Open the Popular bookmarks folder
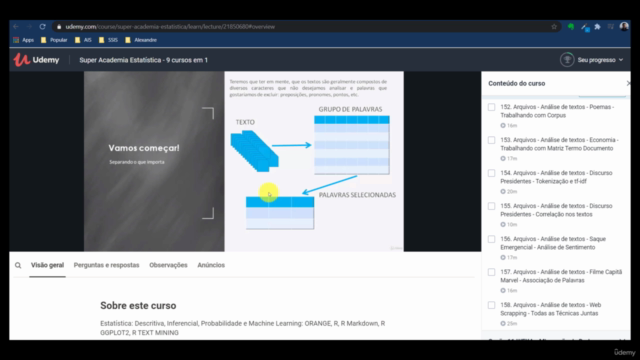Screen dimensions: 640x360 [x=54, y=40]
